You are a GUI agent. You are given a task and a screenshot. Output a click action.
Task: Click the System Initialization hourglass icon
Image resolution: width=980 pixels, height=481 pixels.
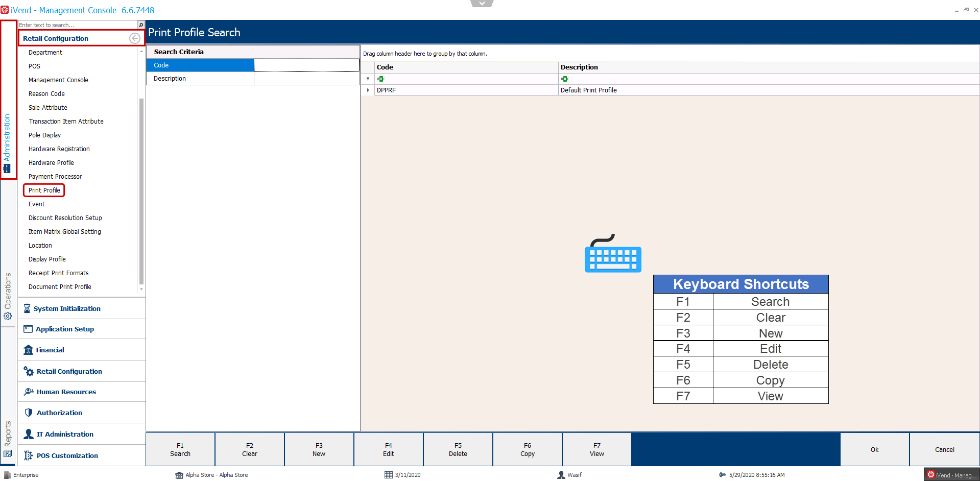[x=27, y=308]
